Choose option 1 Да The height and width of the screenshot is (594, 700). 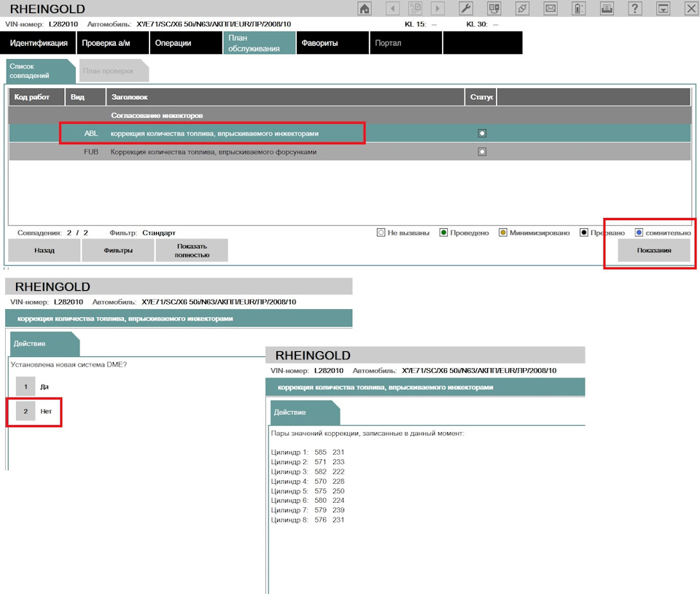pyautogui.click(x=26, y=386)
